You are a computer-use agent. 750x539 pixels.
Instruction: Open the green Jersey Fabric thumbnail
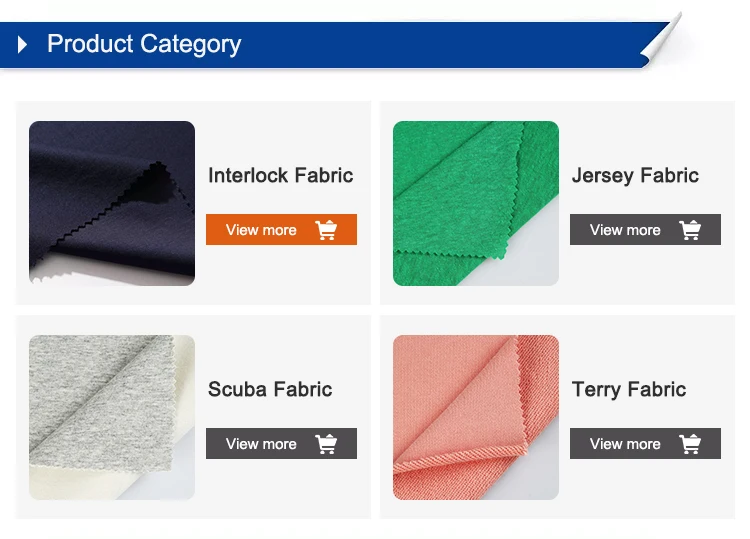pos(476,204)
